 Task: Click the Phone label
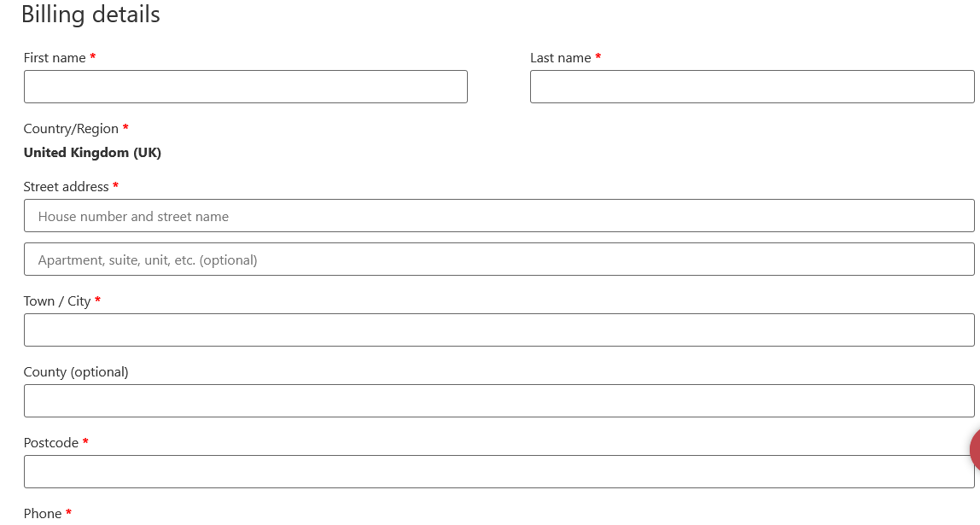click(x=43, y=513)
